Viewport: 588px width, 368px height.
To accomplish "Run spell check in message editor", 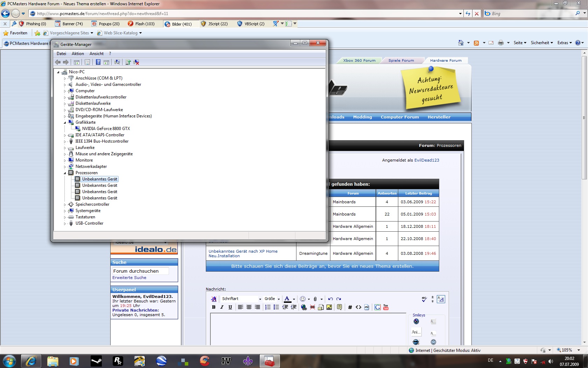I will (424, 299).
